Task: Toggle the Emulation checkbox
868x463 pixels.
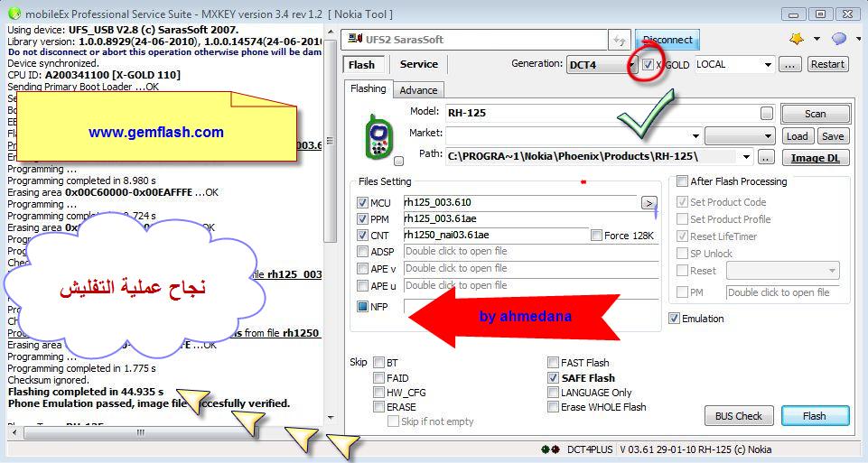Action: pos(674,318)
